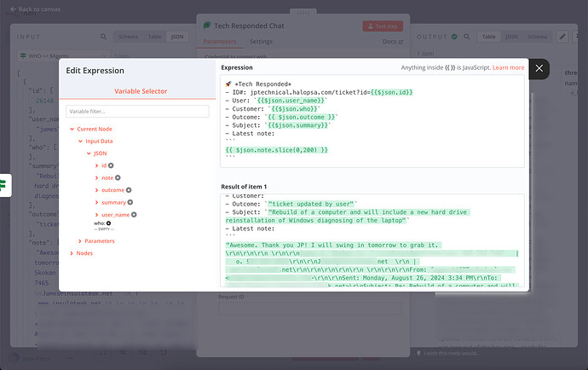Expand the Parameters tree node
Image resolution: width=588 pixels, height=370 pixels.
pyautogui.click(x=80, y=241)
